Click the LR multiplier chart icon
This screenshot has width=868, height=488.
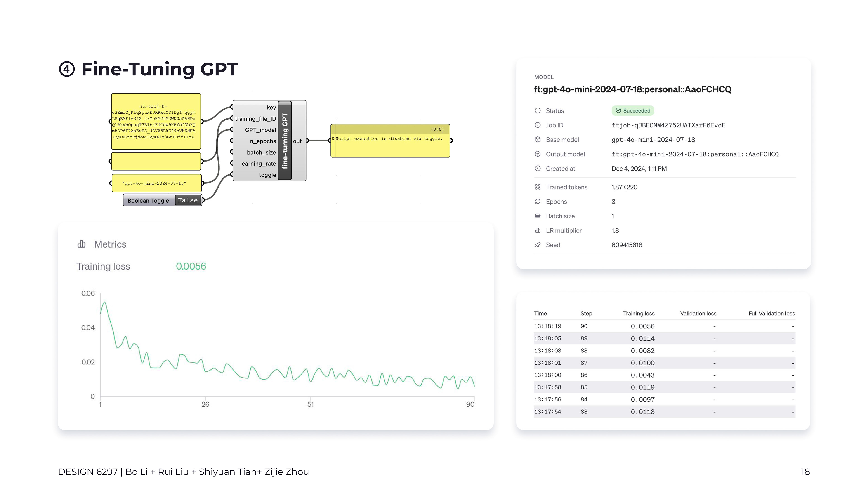[x=538, y=230]
